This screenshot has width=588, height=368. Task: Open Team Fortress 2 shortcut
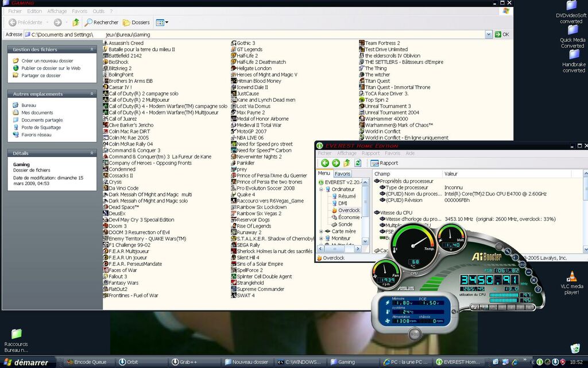click(x=380, y=43)
